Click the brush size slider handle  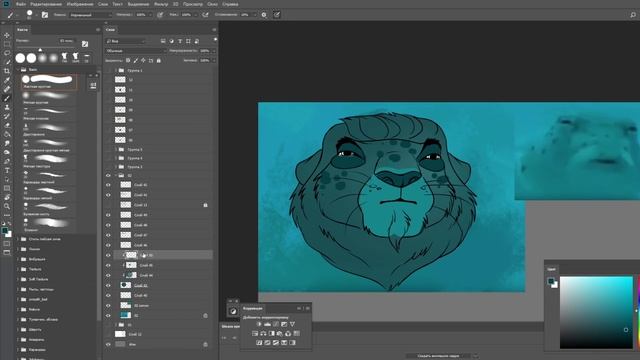[40, 50]
